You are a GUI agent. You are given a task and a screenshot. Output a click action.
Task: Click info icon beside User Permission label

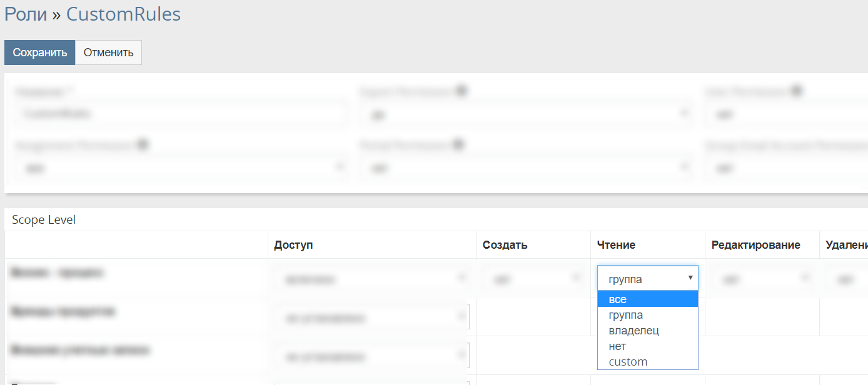click(796, 91)
